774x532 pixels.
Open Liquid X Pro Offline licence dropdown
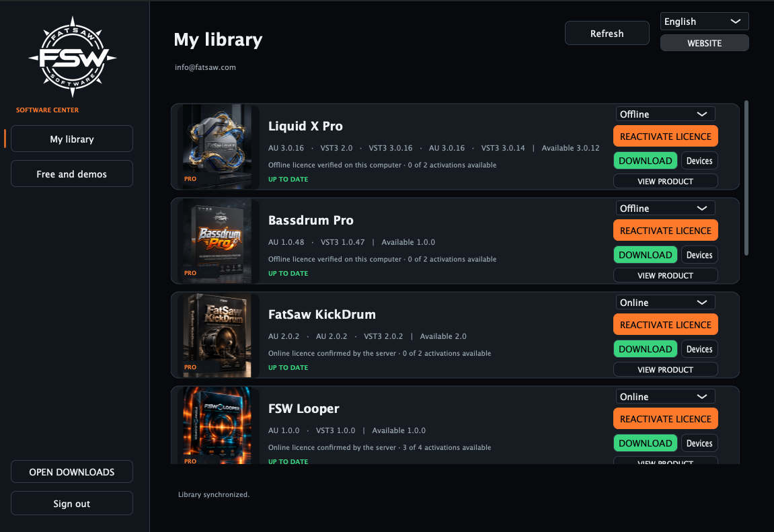pos(665,114)
